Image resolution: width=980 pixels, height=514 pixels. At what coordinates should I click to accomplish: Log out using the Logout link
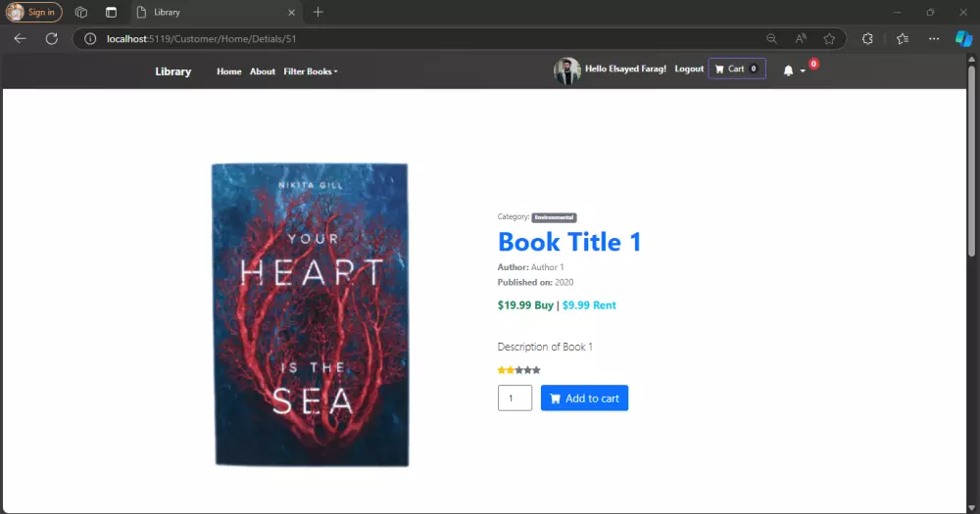point(689,69)
